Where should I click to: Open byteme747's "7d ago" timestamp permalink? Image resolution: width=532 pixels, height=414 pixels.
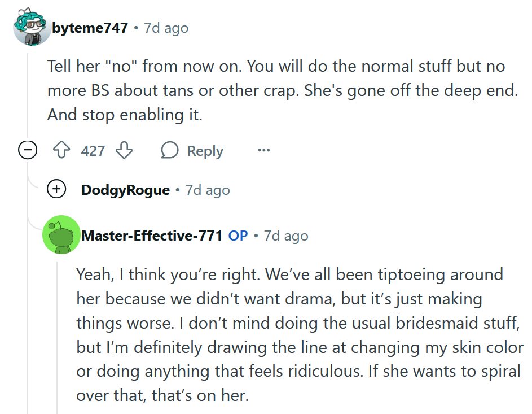pyautogui.click(x=166, y=28)
